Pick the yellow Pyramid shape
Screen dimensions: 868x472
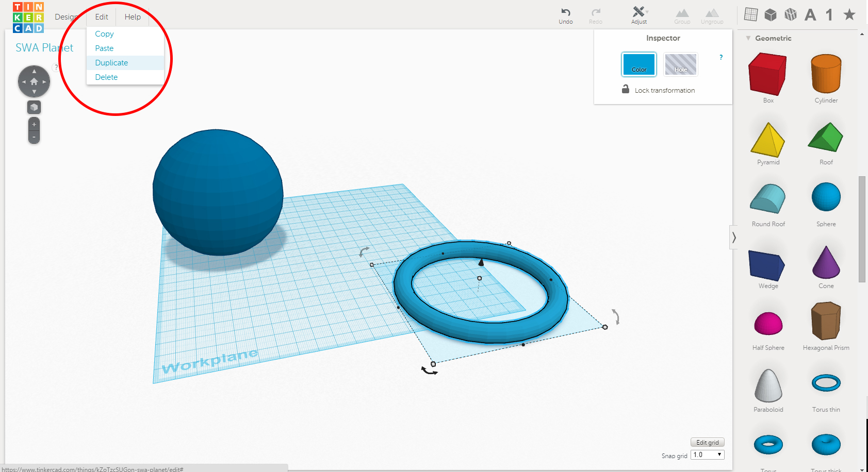(x=768, y=140)
